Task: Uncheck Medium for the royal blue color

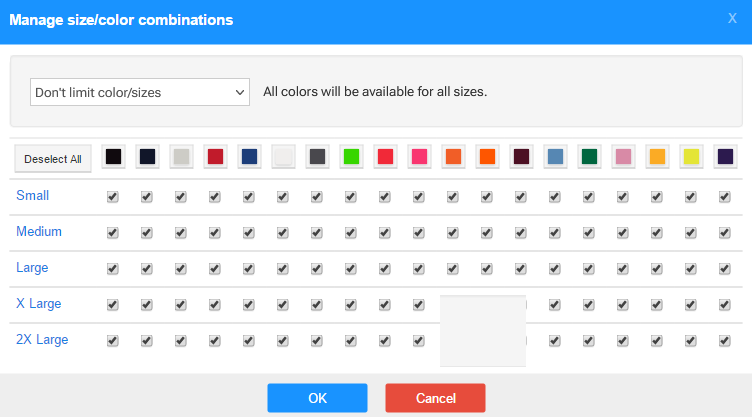Action: tap(248, 233)
